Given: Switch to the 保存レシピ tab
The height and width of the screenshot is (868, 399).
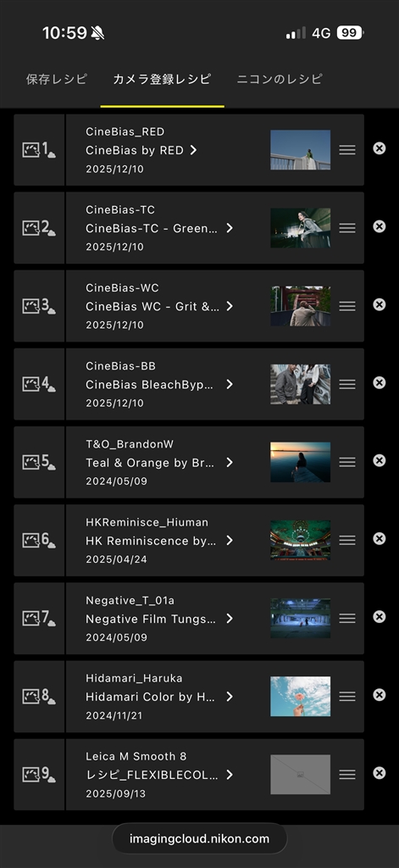Looking at the screenshot, I should [57, 79].
